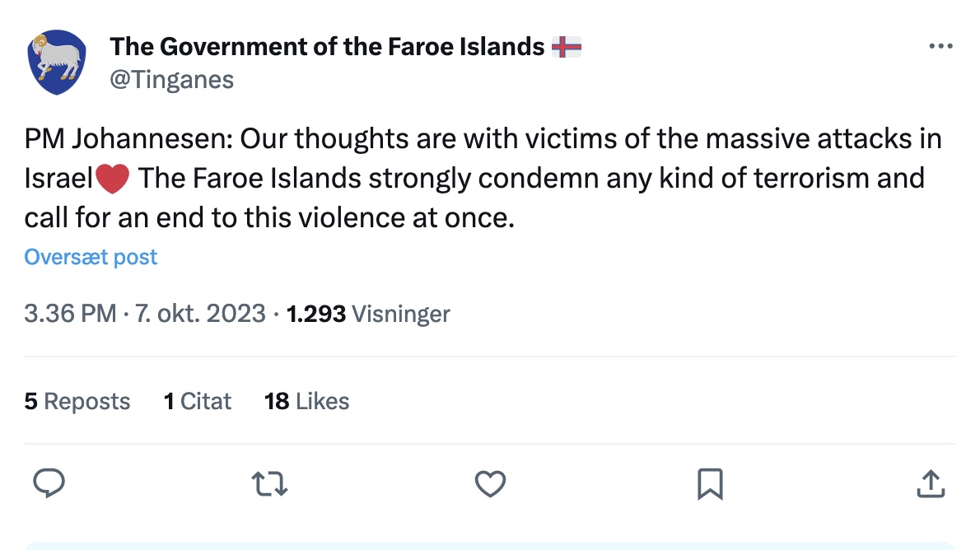Click the reply speech bubble icon
Viewport: 980px width, 550px height.
[49, 483]
